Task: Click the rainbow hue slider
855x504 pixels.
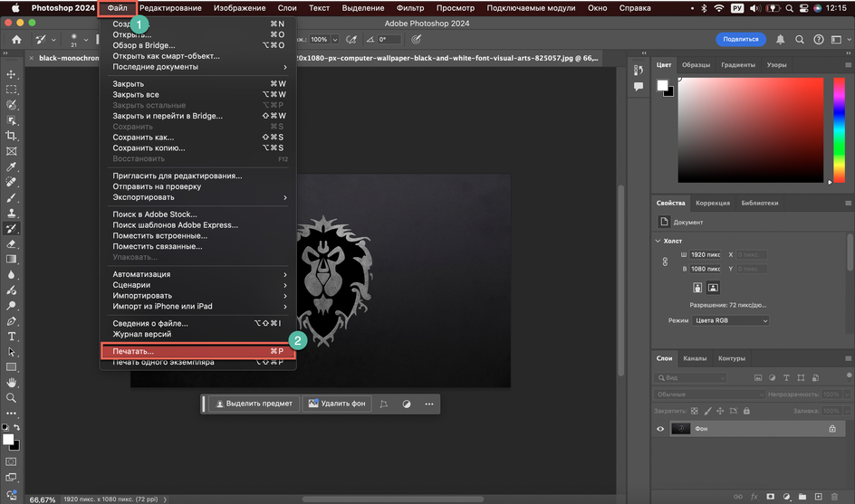Action: [840, 129]
